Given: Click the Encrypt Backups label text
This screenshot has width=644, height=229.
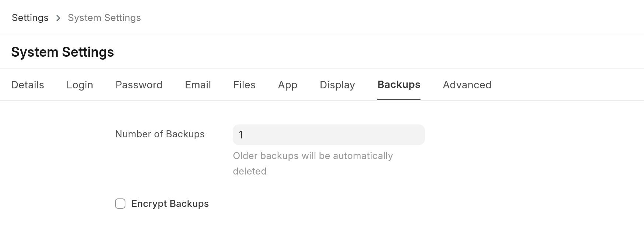Looking at the screenshot, I should point(170,204).
